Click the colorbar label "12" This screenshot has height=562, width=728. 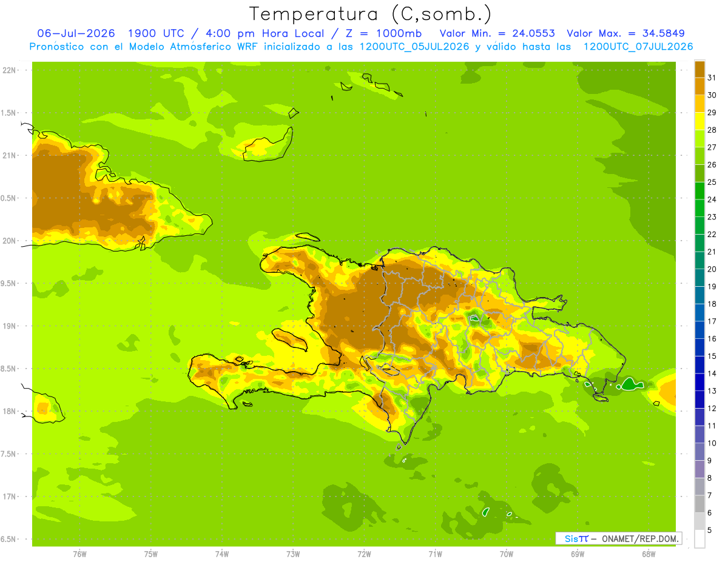[712, 409]
